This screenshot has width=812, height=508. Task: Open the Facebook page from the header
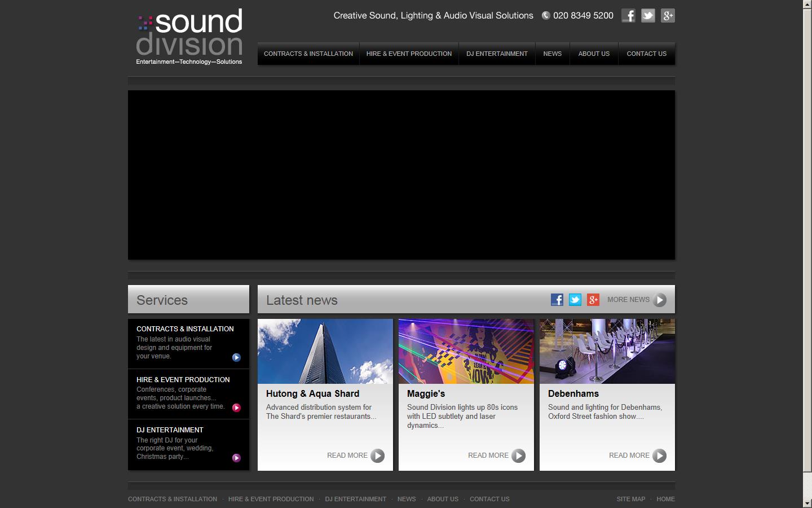(628, 15)
